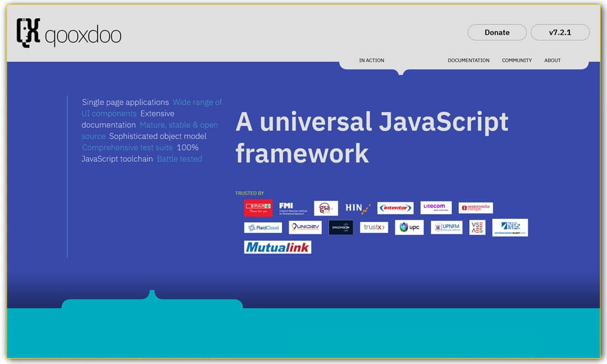Image resolution: width=607 pixels, height=364 pixels.
Task: Select the SPAR logo under Trusted By
Action: pos(259,207)
